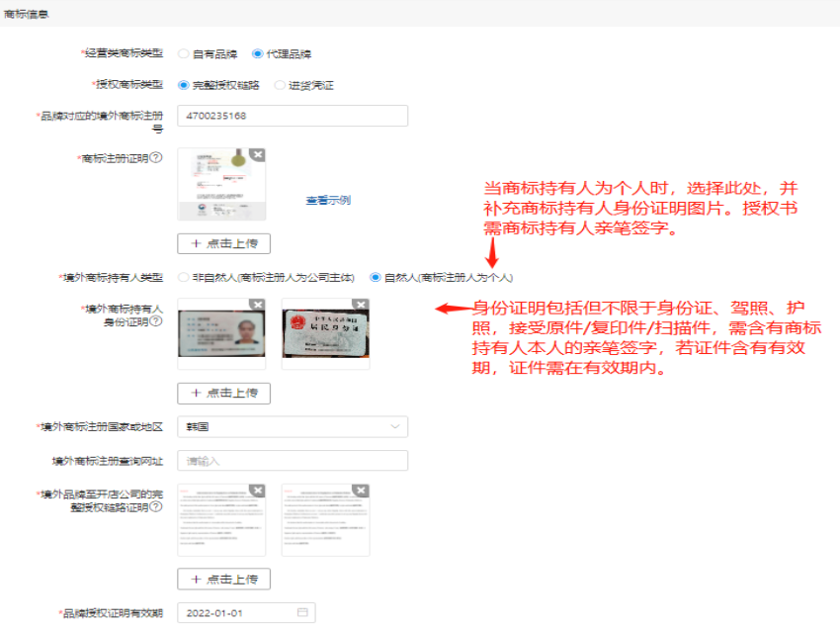Viewport: 840px width, 629px height.
Task: Click 查看示例 link
Action: (x=327, y=200)
